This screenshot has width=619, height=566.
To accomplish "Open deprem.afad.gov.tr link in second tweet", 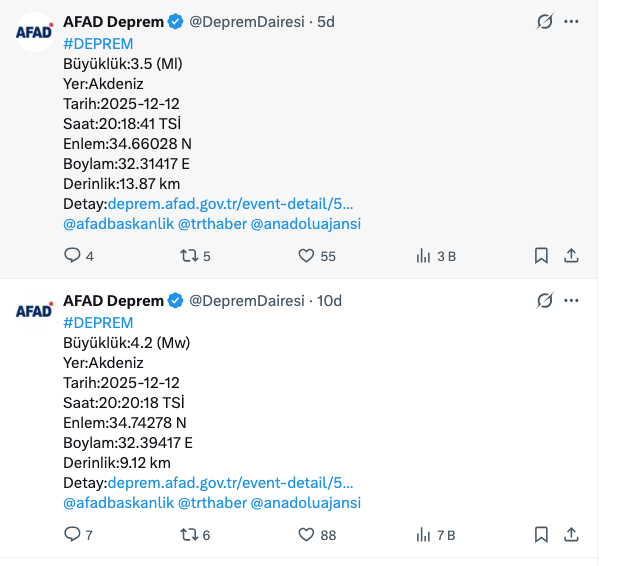I will tap(230, 483).
